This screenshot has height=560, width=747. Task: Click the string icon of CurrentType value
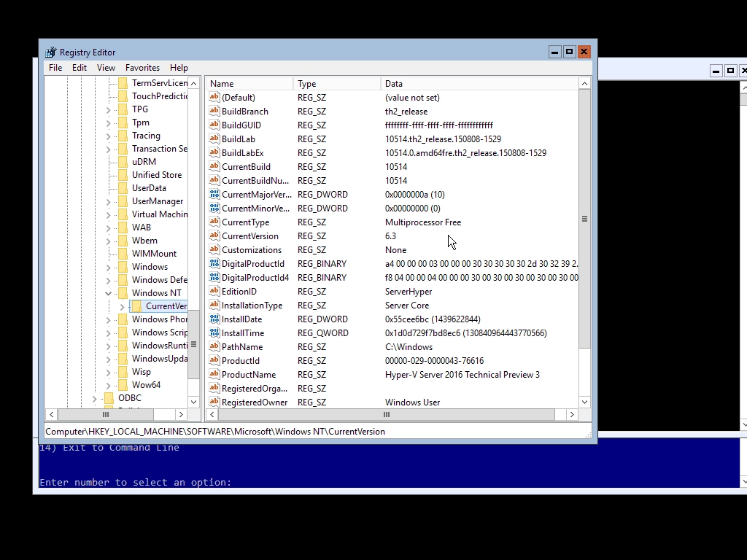[214, 222]
